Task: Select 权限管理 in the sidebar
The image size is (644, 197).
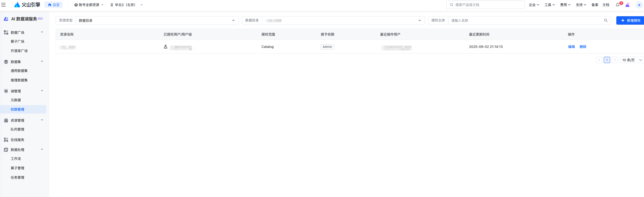Action: (23, 109)
